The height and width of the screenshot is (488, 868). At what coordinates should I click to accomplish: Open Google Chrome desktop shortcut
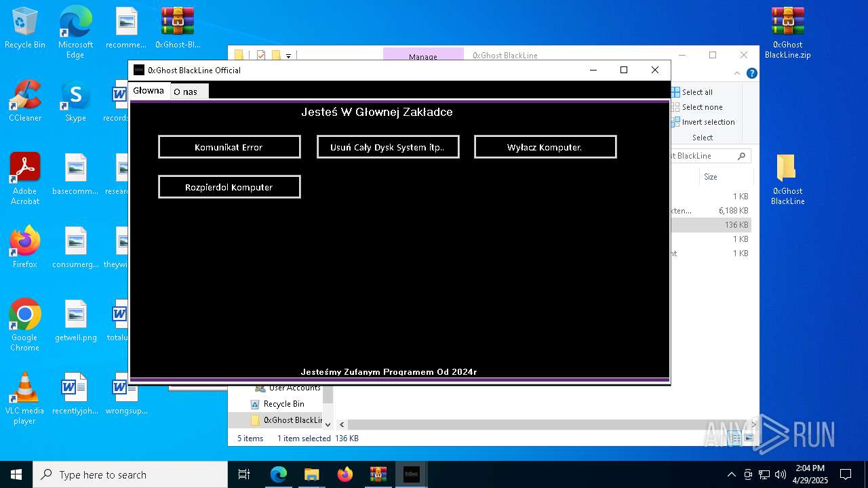(x=24, y=325)
